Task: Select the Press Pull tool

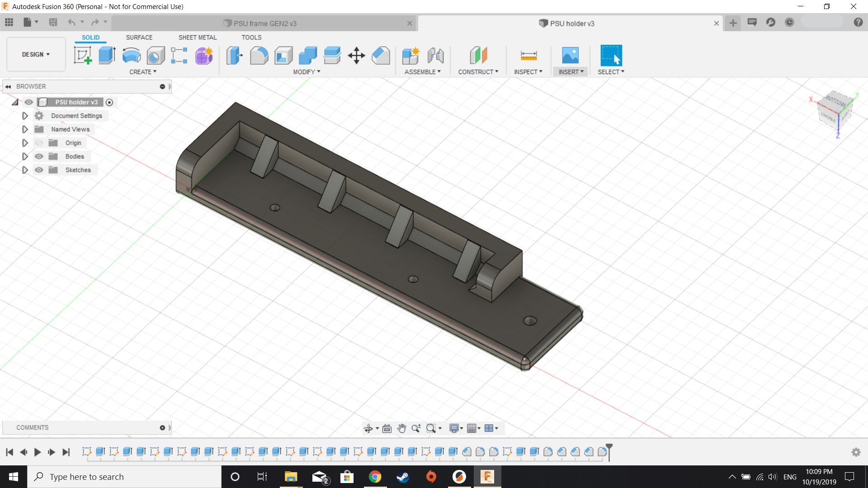Action: click(x=235, y=56)
